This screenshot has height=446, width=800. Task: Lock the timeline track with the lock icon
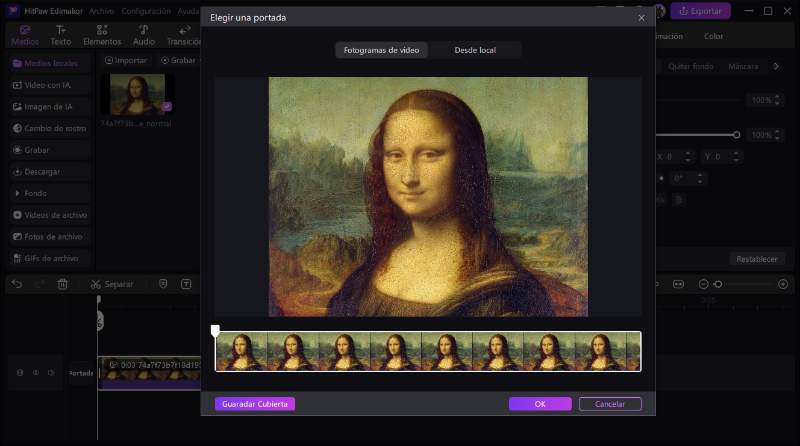pyautogui.click(x=20, y=373)
